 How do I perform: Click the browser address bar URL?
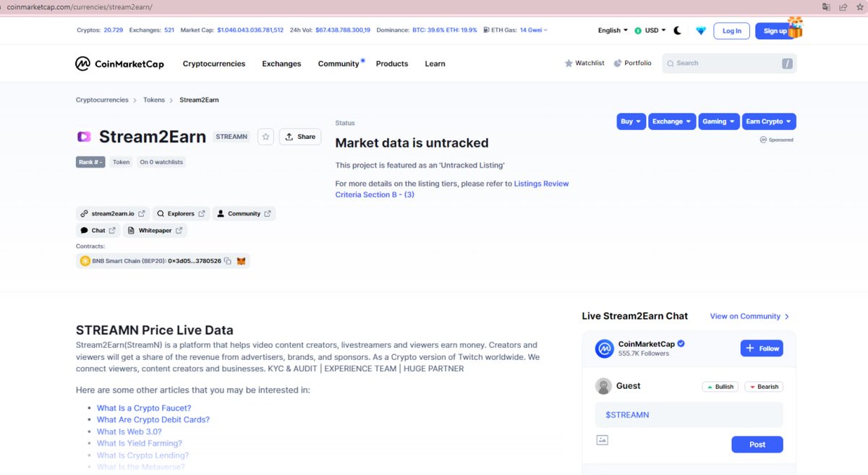click(80, 7)
